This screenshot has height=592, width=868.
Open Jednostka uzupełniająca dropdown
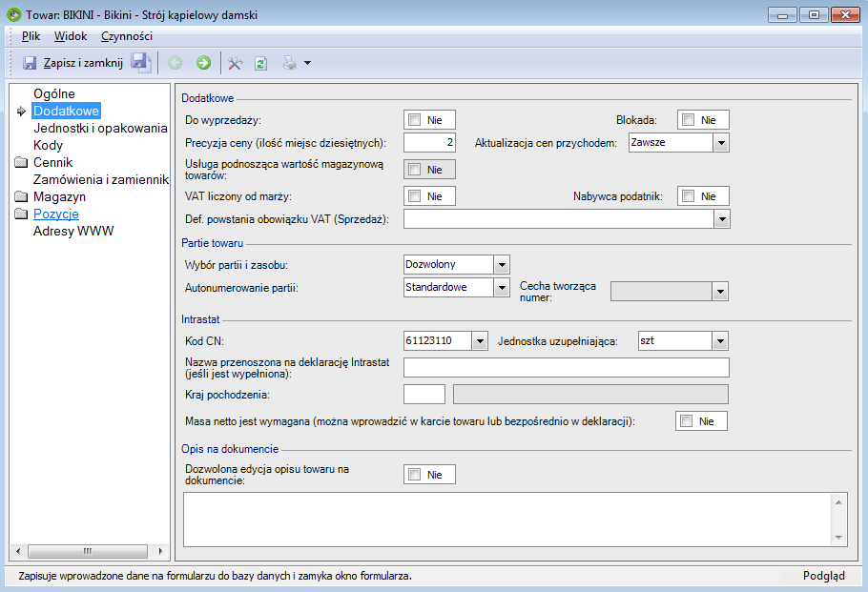pos(720,341)
